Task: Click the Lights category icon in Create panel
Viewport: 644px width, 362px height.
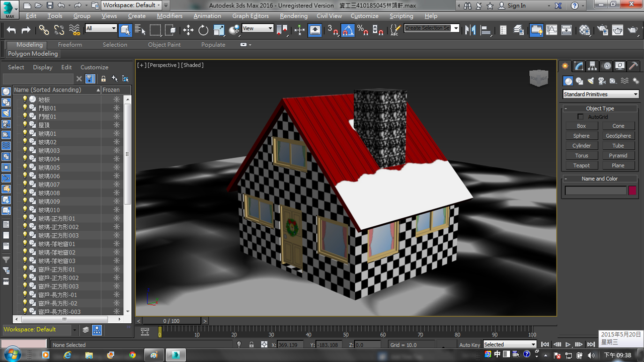Action: point(591,81)
